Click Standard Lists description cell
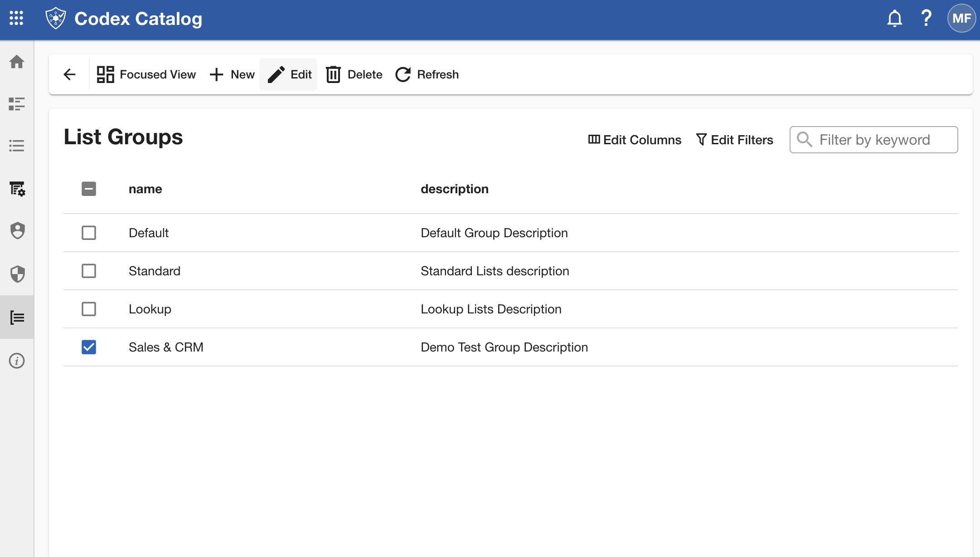 click(495, 271)
